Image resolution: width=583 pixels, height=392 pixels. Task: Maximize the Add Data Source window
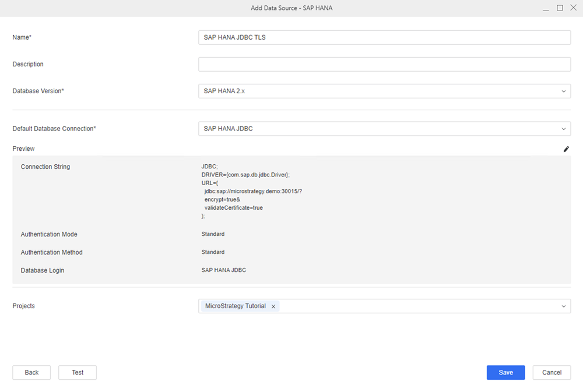click(x=560, y=8)
